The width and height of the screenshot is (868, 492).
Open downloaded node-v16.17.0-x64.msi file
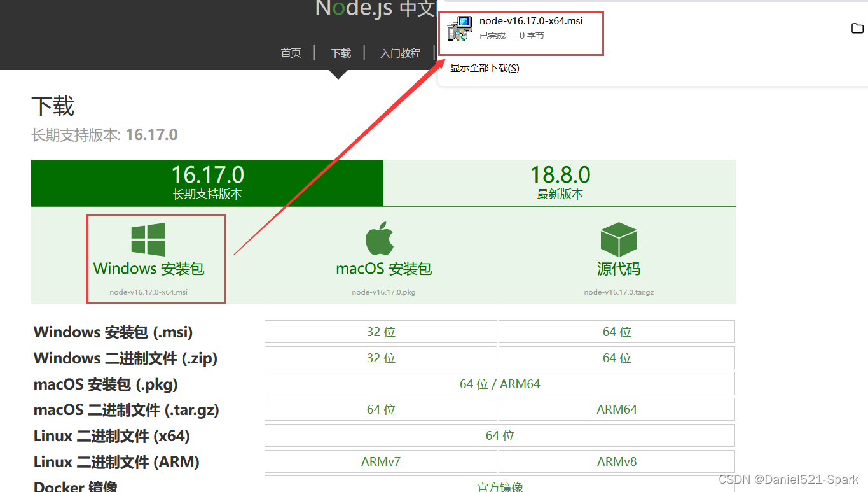(531, 21)
